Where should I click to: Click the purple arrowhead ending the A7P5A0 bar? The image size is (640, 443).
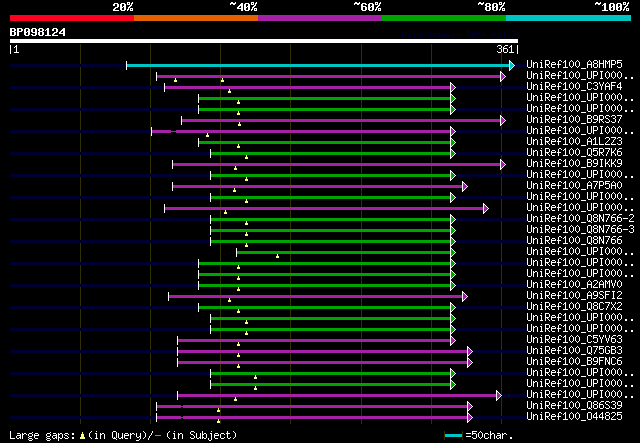(464, 187)
